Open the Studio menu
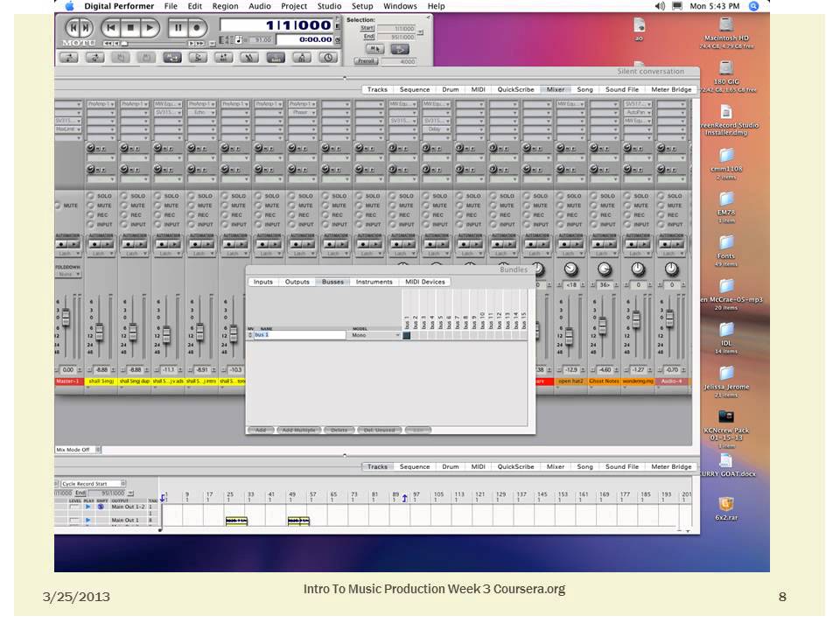Screen dimensions: 840x630 (329, 6)
